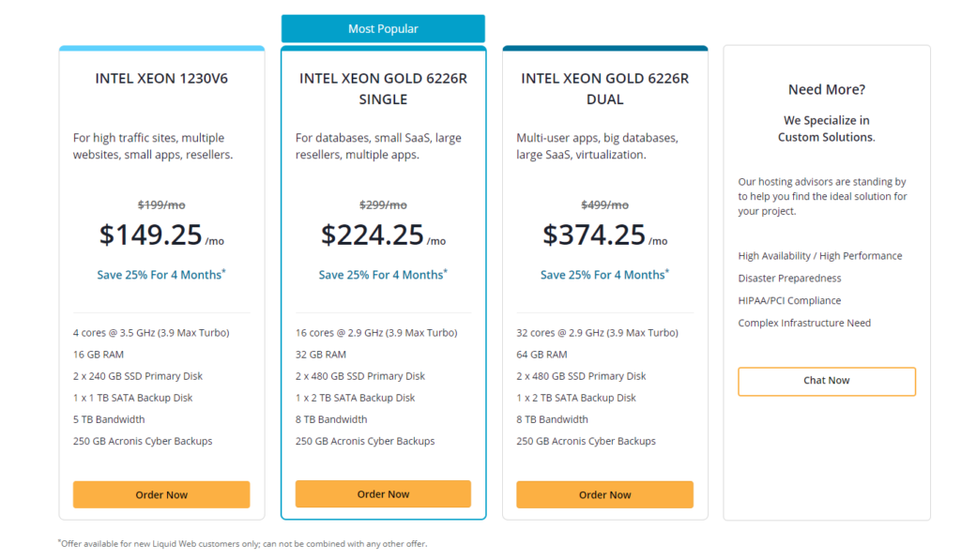Click the Disaster Preparedness item
The image size is (961, 560).
tap(789, 279)
